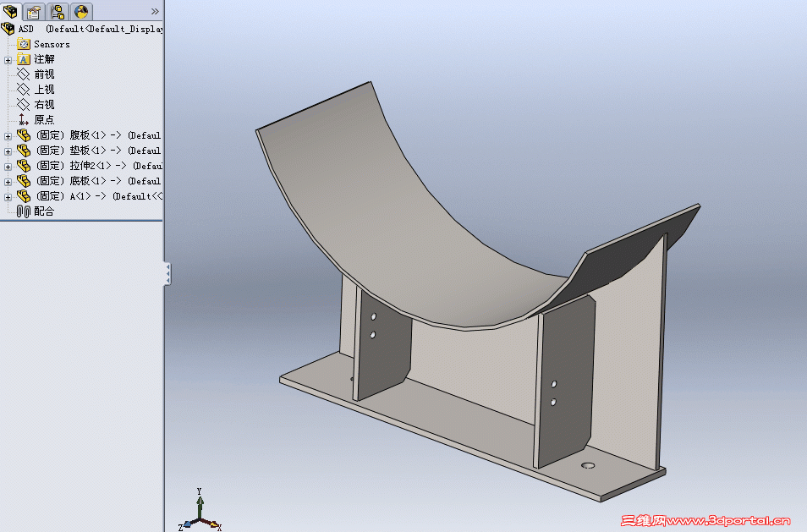807x532 pixels.
Task: Click the 原点 origin icon
Action: point(23,120)
